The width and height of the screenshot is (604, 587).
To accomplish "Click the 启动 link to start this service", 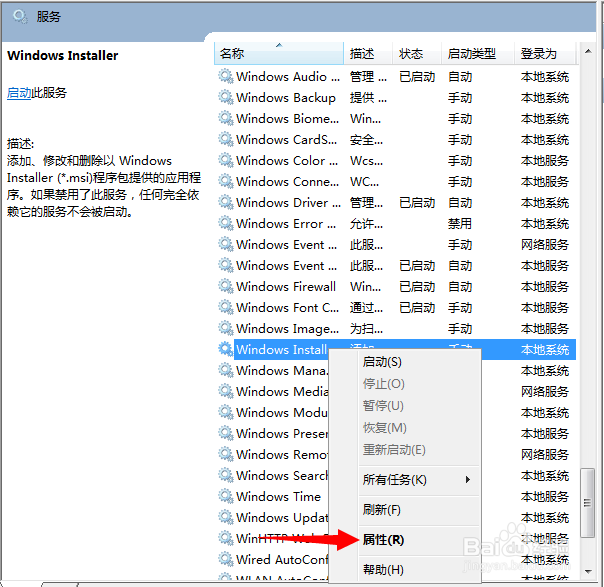I will [19, 93].
